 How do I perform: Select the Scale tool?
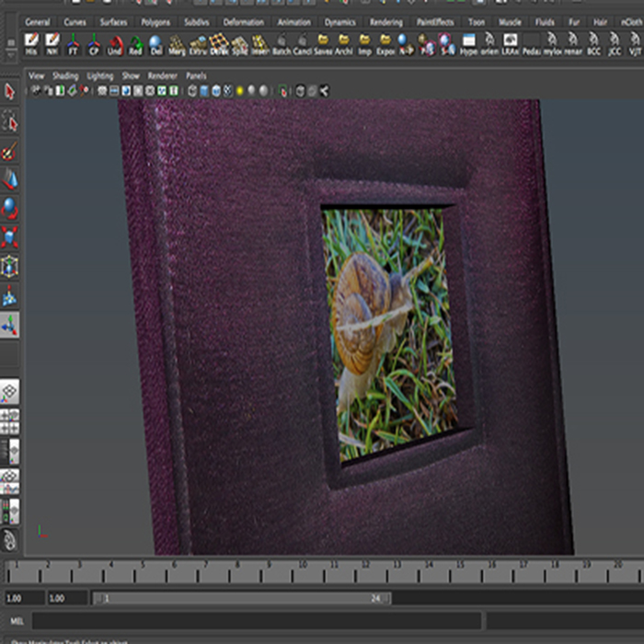click(10, 237)
